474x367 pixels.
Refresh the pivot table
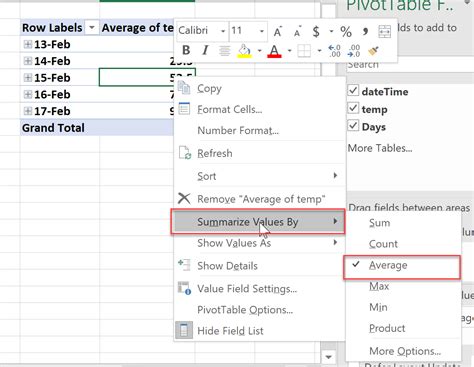(x=259, y=153)
